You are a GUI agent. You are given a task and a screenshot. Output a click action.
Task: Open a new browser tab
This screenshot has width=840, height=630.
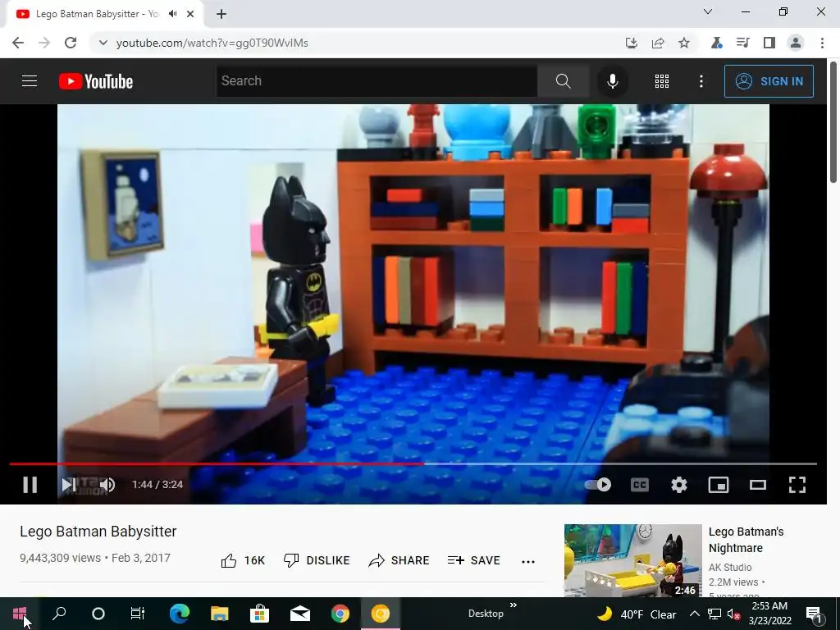point(221,14)
